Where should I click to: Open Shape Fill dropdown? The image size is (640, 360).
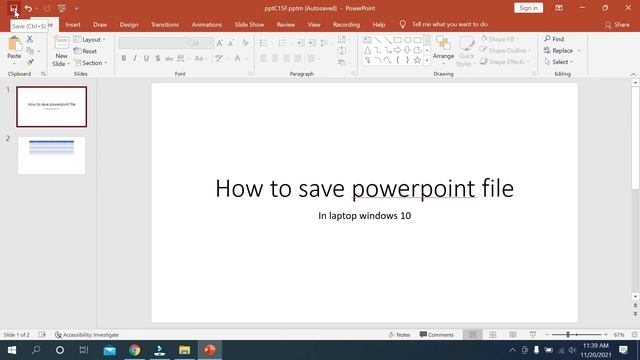click(x=500, y=39)
